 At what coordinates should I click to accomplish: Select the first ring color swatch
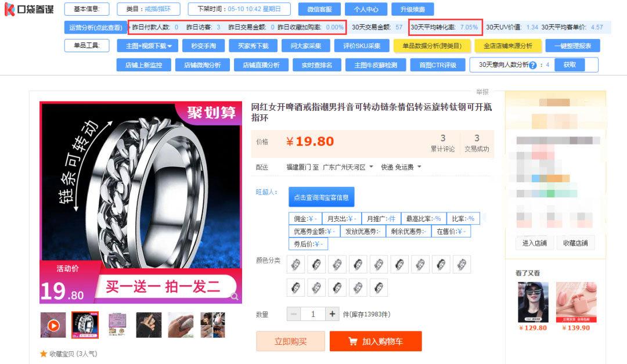(296, 264)
